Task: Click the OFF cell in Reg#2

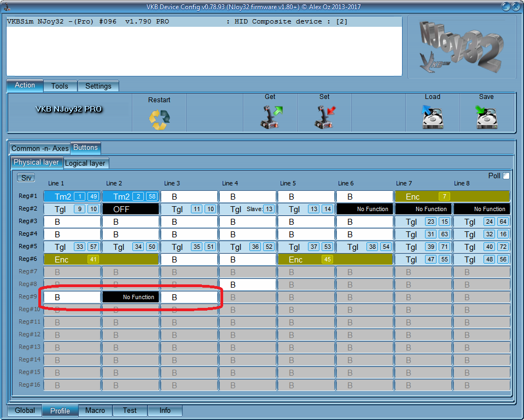Action: click(131, 209)
